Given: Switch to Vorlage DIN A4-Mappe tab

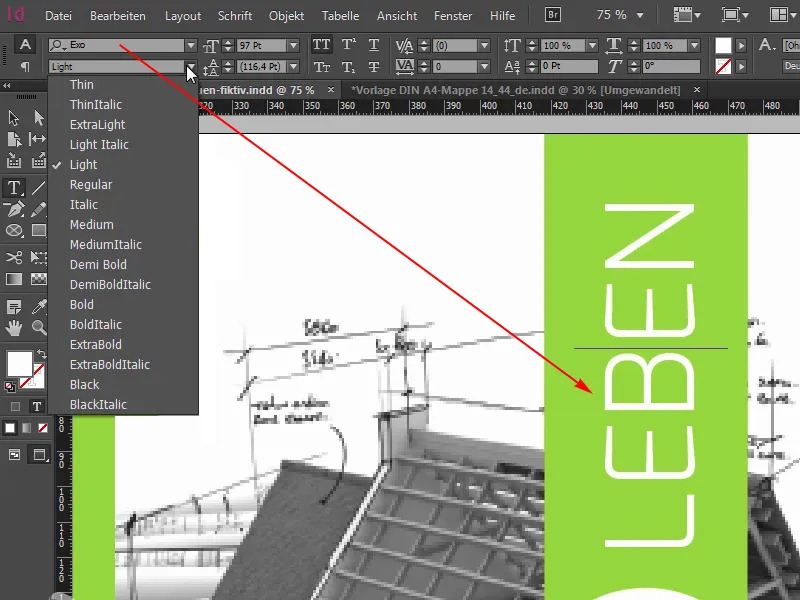Looking at the screenshot, I should pos(515,90).
